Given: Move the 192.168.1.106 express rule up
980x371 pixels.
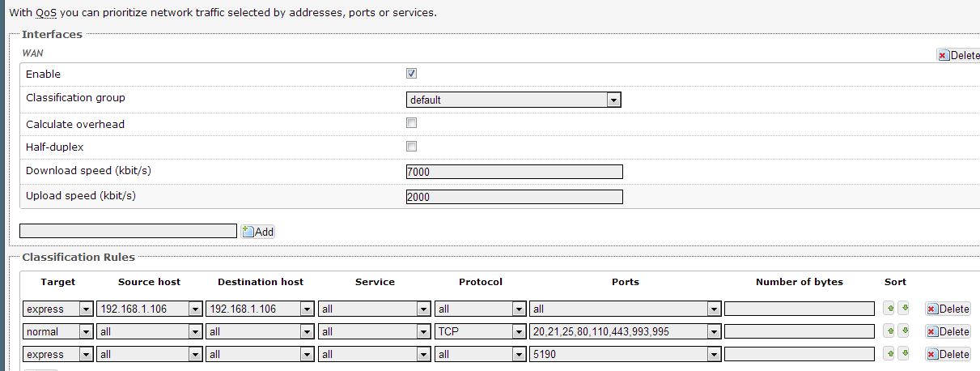Looking at the screenshot, I should click(891, 309).
